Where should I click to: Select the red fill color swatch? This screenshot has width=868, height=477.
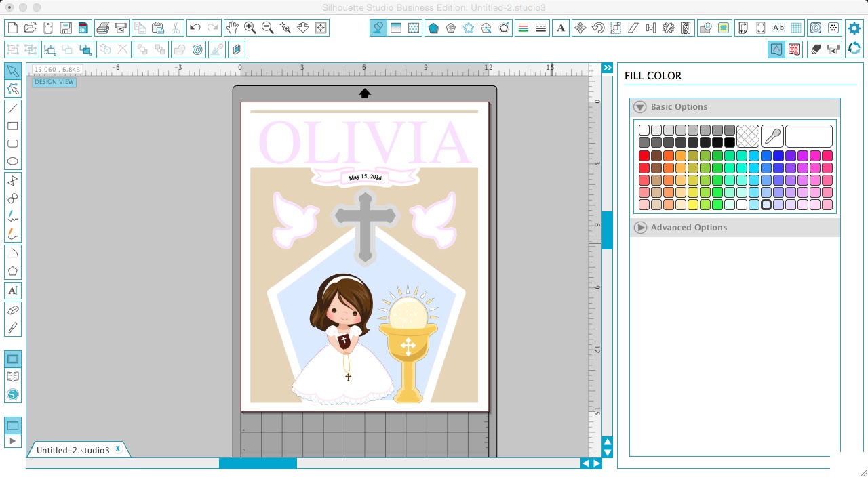coord(644,155)
